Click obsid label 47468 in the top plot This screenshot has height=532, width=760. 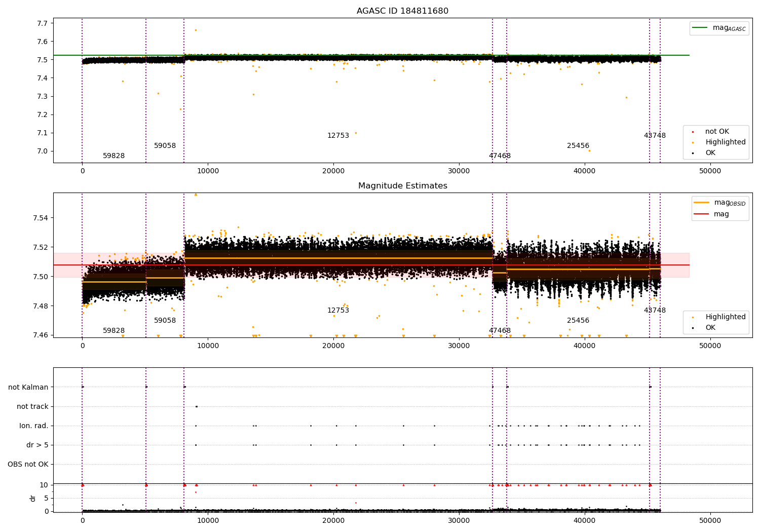(500, 156)
